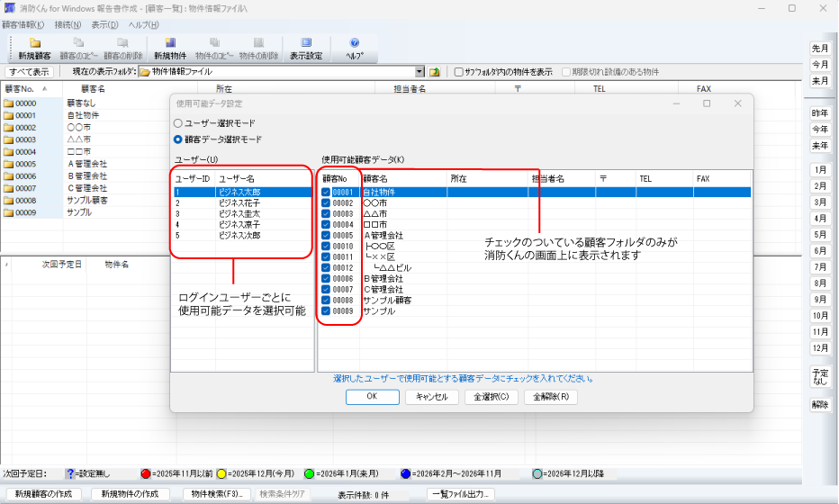Click the folder-up icon beside the path box
The width and height of the screenshot is (839, 504).
pos(435,72)
